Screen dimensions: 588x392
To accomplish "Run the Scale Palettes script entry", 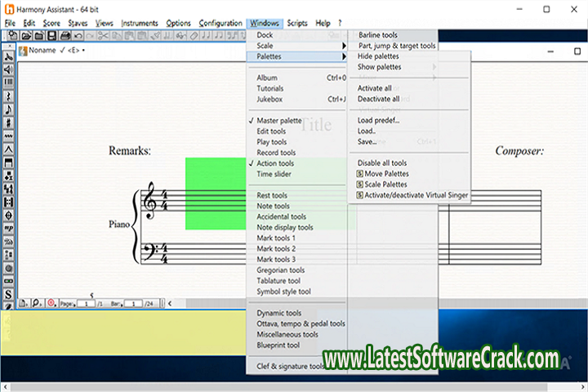I will 386,185.
